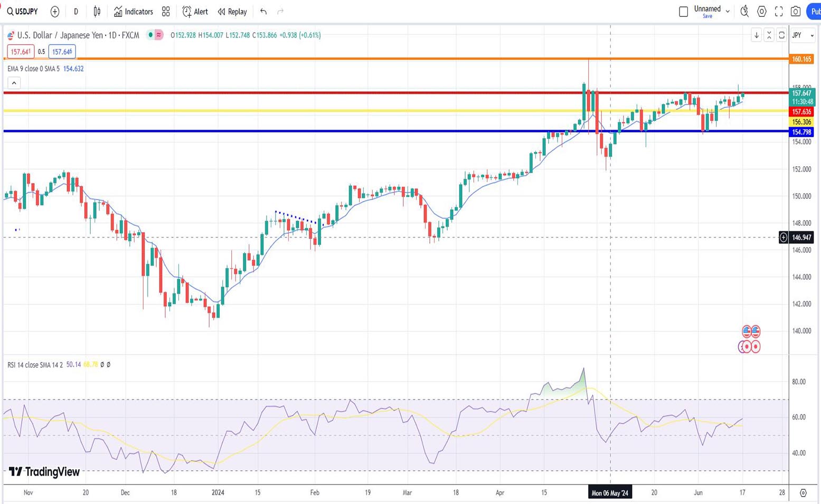The width and height of the screenshot is (821, 504).
Task: Open the D timeframe interval menu
Action: (x=76, y=12)
